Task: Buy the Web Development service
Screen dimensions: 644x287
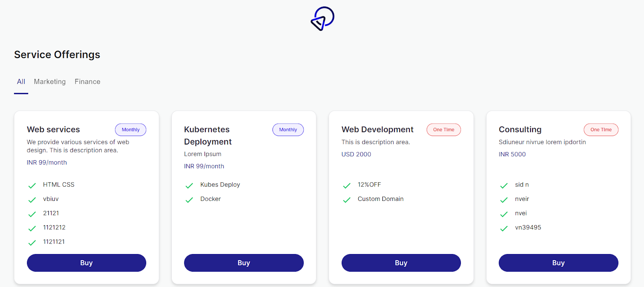Action: [x=401, y=263]
